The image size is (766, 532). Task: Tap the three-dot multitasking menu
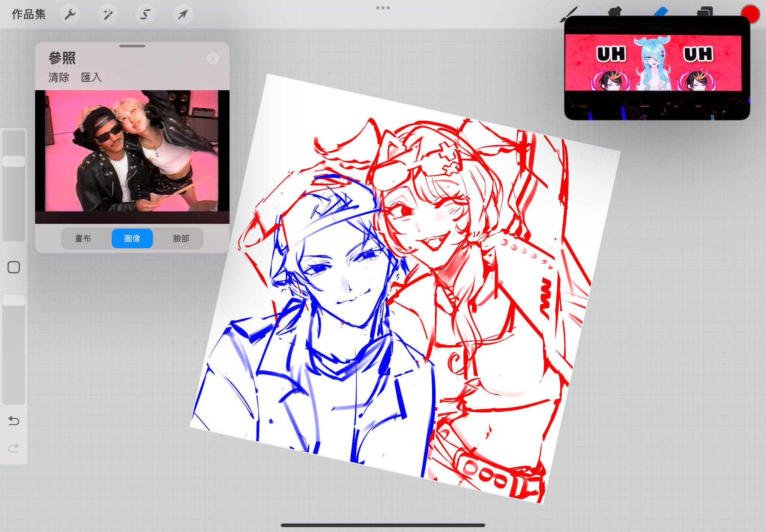click(383, 7)
